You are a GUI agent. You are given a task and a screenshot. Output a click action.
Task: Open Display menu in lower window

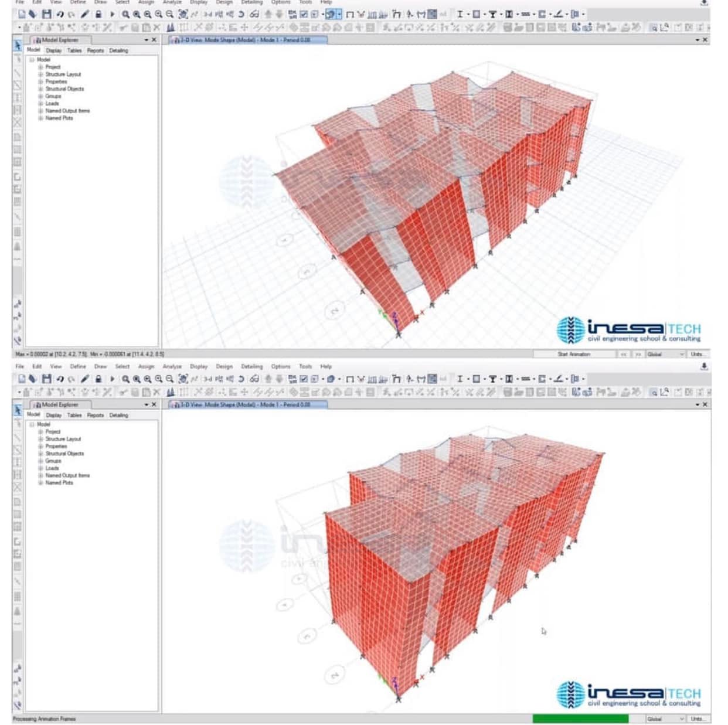199,366
